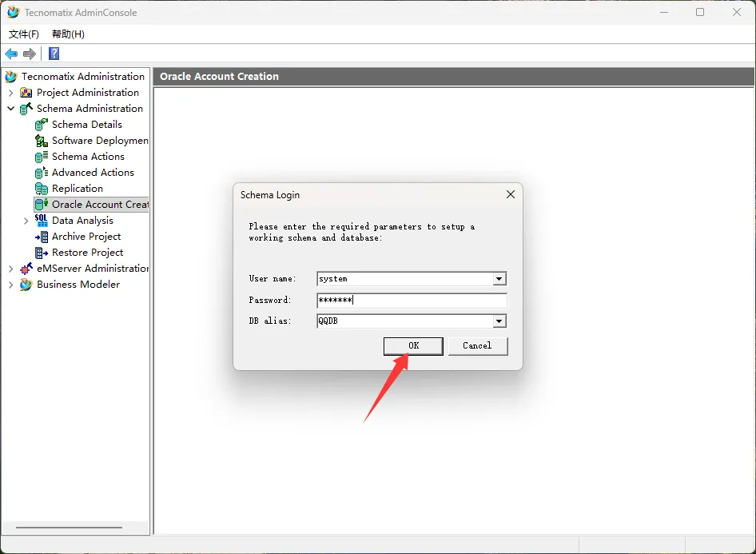756x554 pixels.
Task: Select the Archive Project label
Action: click(86, 237)
